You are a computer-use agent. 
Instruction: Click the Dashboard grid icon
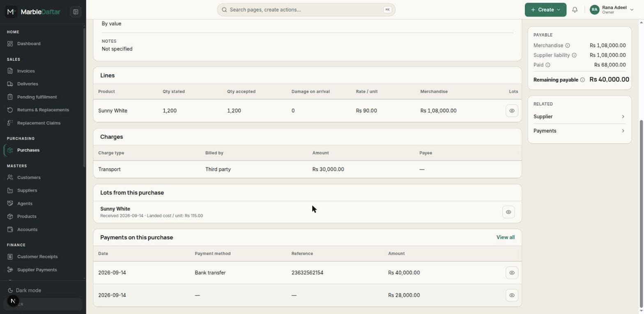[x=10, y=44]
